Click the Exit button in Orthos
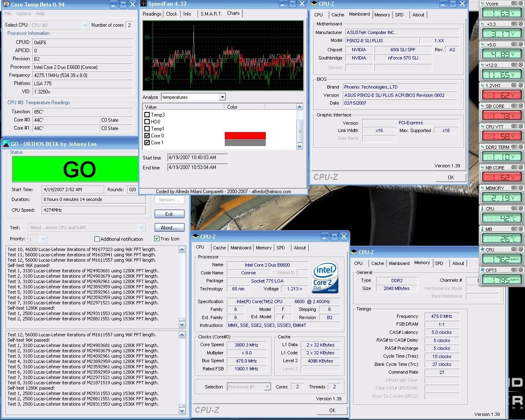525x420 pixels. pos(169,214)
